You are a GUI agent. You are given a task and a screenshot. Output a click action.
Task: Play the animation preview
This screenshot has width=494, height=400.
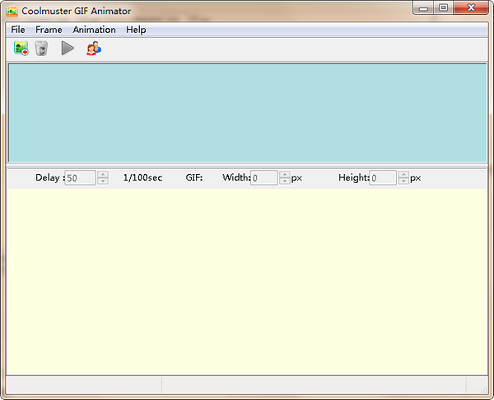click(x=68, y=49)
